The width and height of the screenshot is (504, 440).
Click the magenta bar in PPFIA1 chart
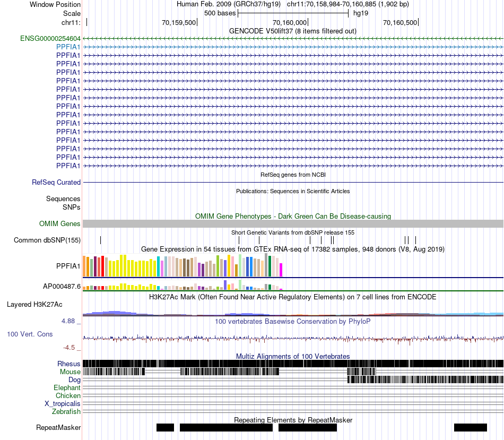tap(281, 270)
